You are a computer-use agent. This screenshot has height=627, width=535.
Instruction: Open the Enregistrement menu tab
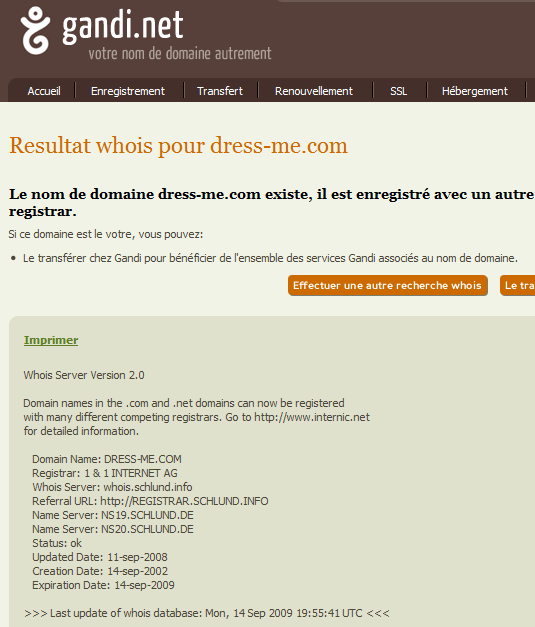tap(128, 91)
